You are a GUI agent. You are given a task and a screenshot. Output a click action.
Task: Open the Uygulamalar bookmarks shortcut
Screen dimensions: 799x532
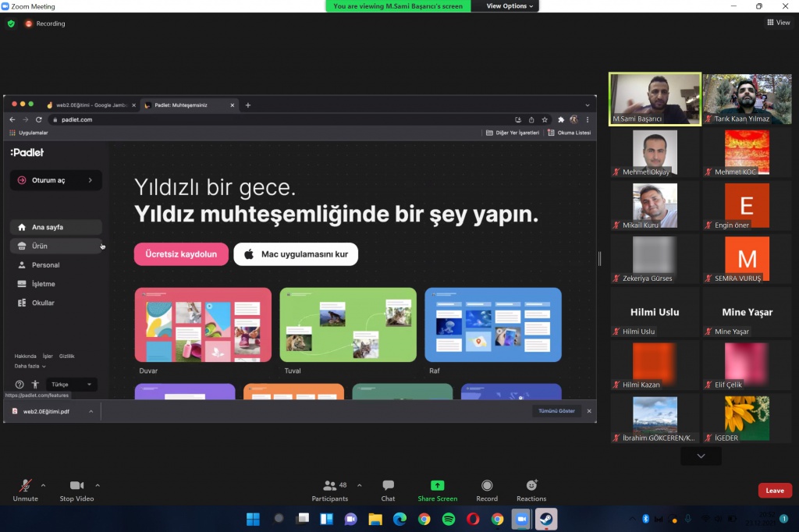point(29,133)
